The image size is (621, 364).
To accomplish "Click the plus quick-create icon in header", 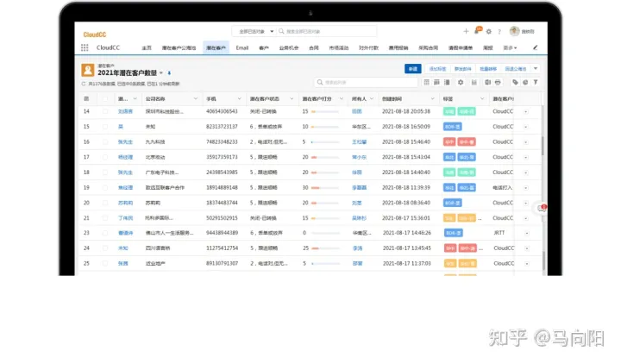I will point(467,31).
